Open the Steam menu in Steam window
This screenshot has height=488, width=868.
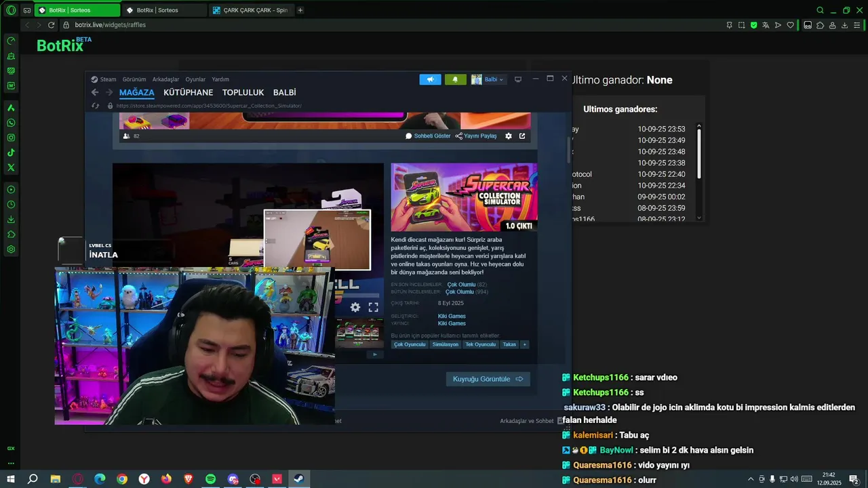108,79
